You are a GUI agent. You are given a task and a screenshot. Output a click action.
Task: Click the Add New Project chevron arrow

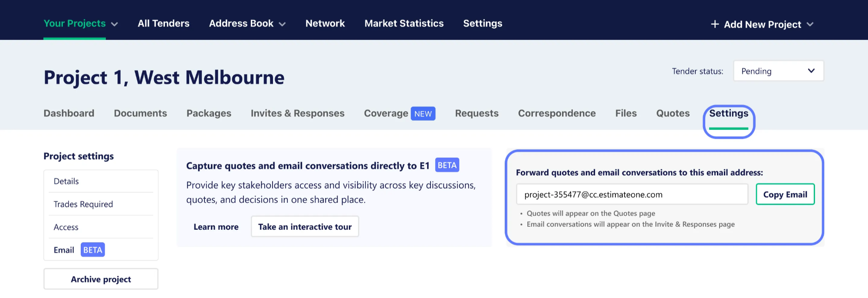pyautogui.click(x=810, y=24)
